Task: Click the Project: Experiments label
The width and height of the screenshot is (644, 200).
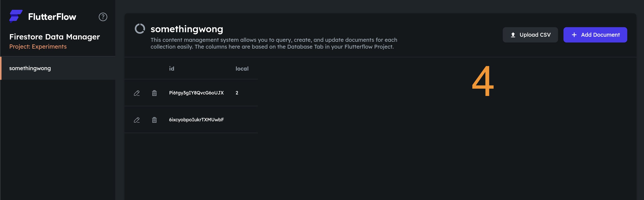Action: [x=38, y=47]
